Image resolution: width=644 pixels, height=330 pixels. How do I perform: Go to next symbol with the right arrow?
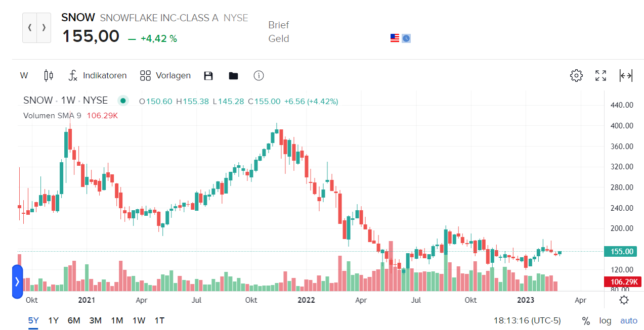[x=44, y=28]
